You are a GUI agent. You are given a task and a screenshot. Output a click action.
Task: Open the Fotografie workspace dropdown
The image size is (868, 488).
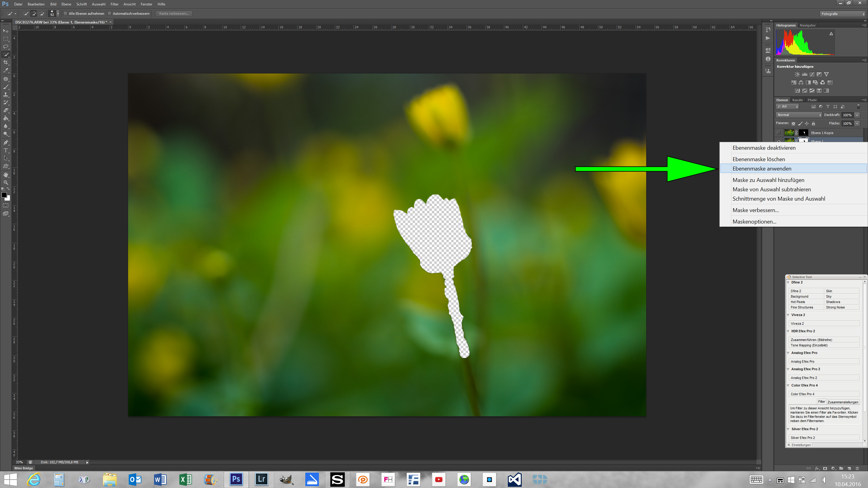coord(842,14)
